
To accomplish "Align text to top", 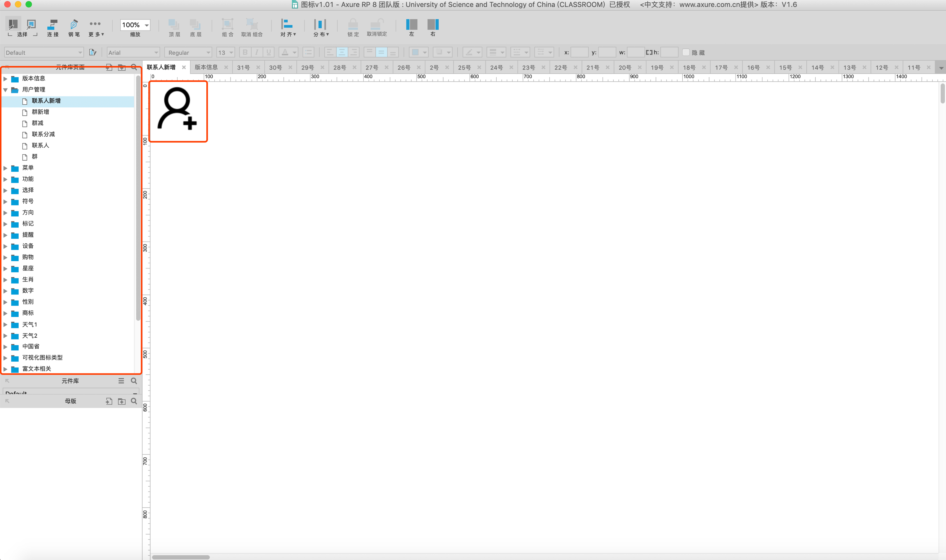I will (x=369, y=52).
